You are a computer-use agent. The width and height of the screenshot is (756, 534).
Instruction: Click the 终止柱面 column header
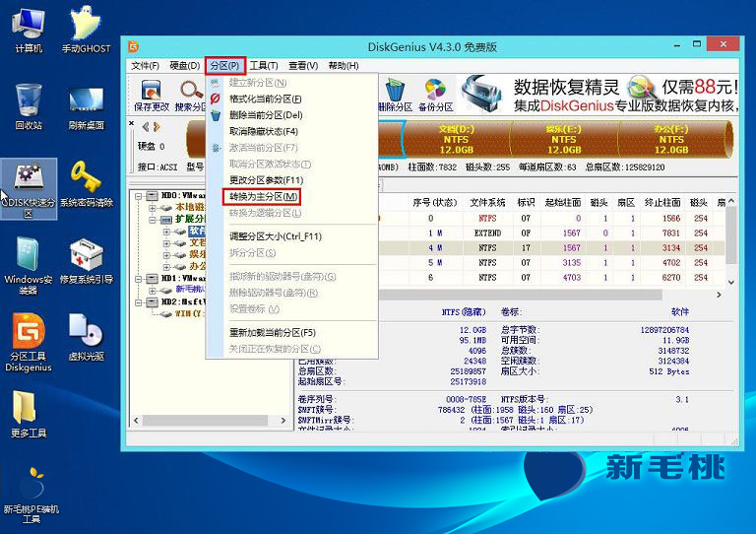[x=662, y=203]
